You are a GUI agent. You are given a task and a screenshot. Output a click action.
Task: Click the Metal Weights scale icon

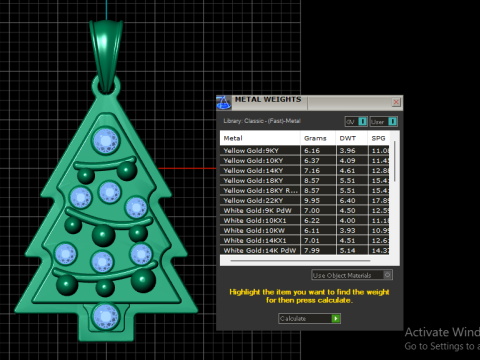coord(224,103)
